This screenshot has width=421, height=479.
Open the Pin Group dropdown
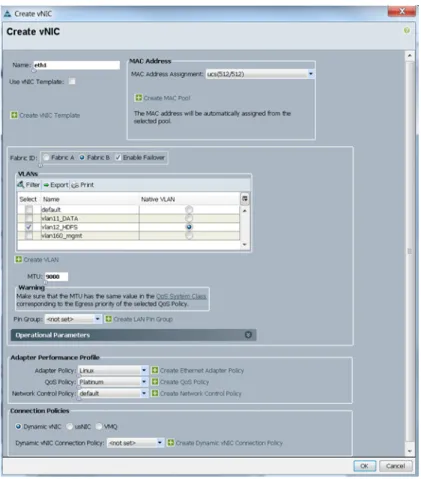coord(97,319)
